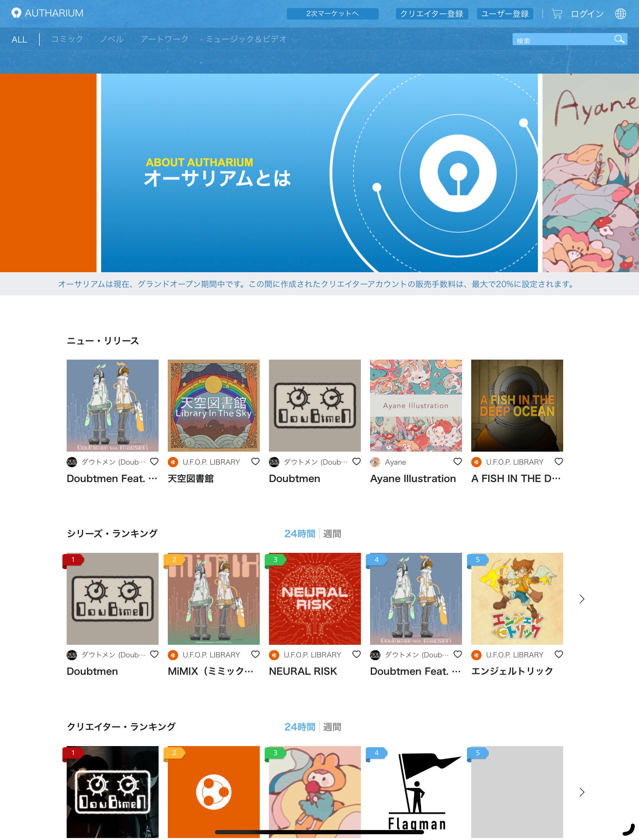Screen dimensions: 639x840
Task: Click ダウトメン avatar under Doubtmen ranking
Action: pos(72,655)
